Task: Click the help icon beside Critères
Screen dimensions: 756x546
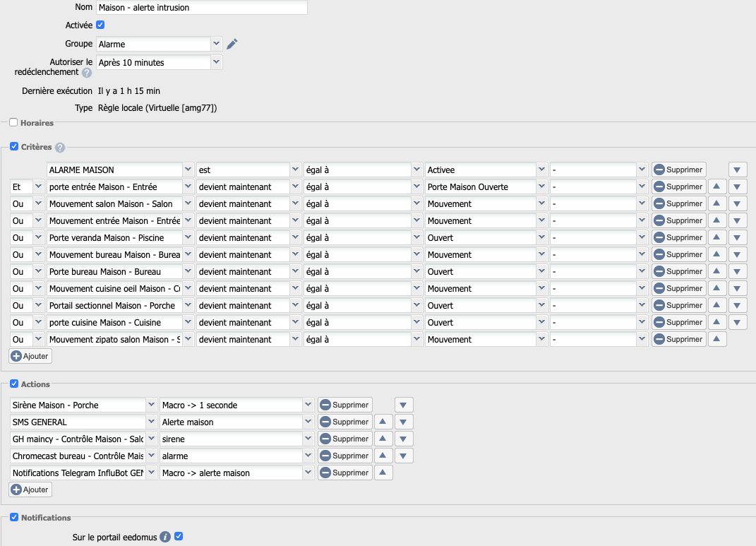Action: pyautogui.click(x=60, y=148)
